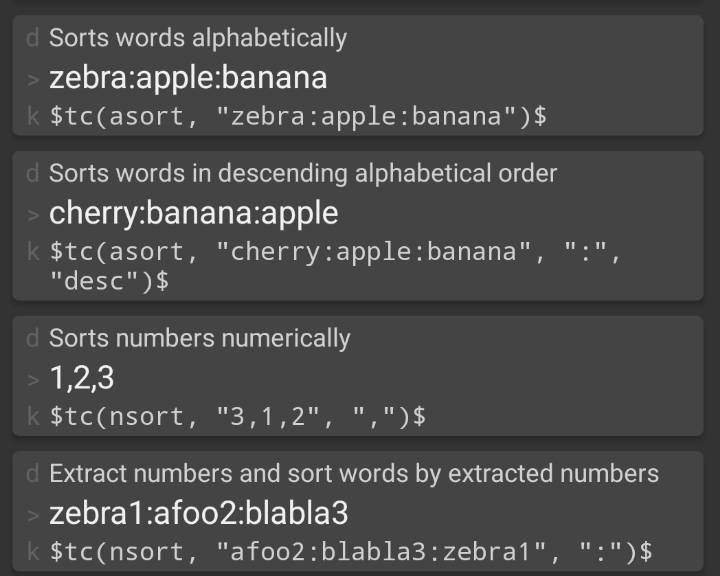The width and height of the screenshot is (720, 576).
Task: Click the asort code with the "desc" argument
Action: pos(335,266)
